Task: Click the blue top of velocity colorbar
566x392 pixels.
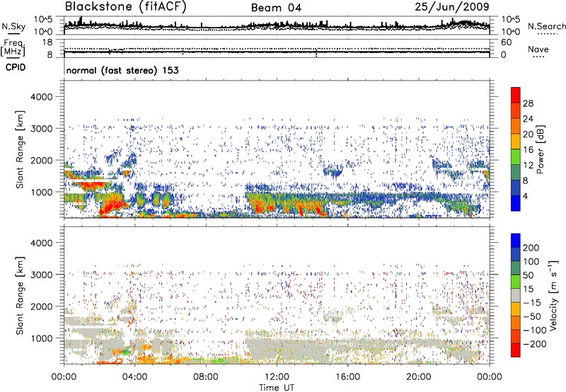Action: (x=516, y=241)
